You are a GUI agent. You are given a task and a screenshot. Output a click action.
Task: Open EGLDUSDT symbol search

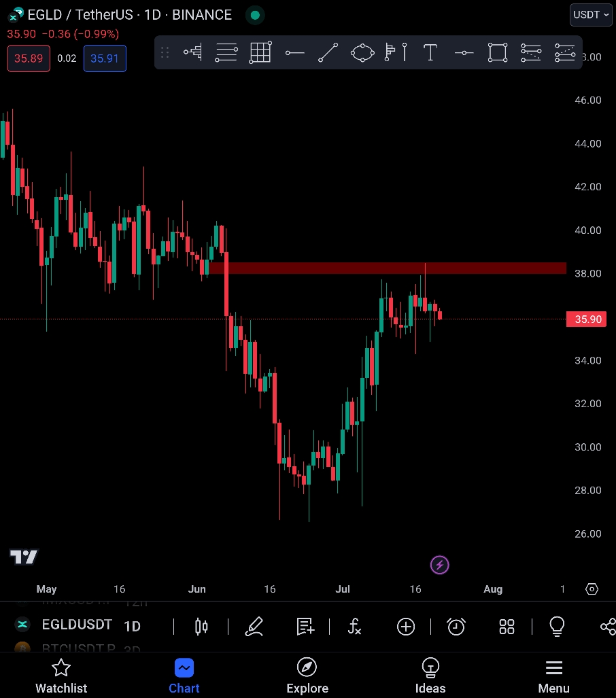point(77,625)
